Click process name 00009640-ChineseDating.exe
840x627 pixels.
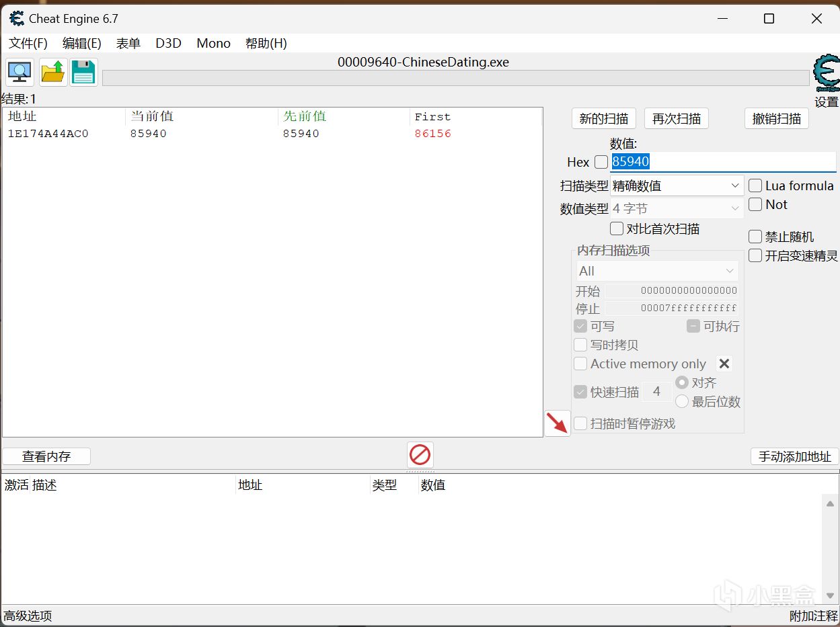tap(423, 62)
